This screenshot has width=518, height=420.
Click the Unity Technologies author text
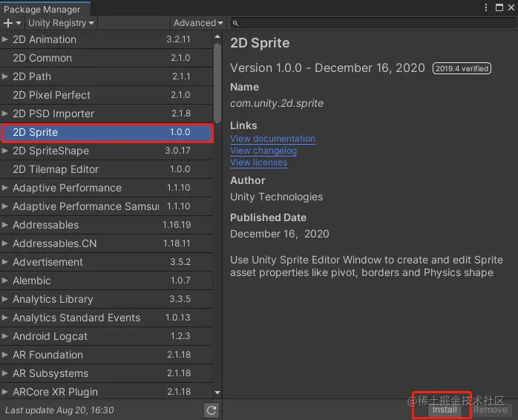click(277, 197)
